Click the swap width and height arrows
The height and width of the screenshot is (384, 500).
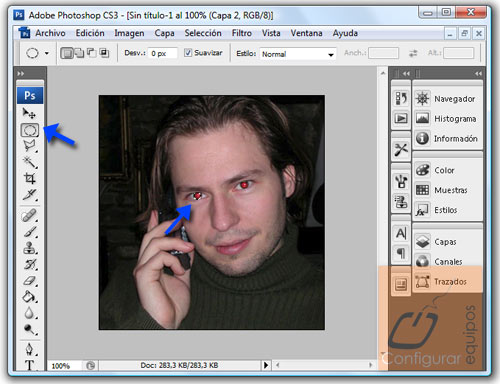(413, 53)
